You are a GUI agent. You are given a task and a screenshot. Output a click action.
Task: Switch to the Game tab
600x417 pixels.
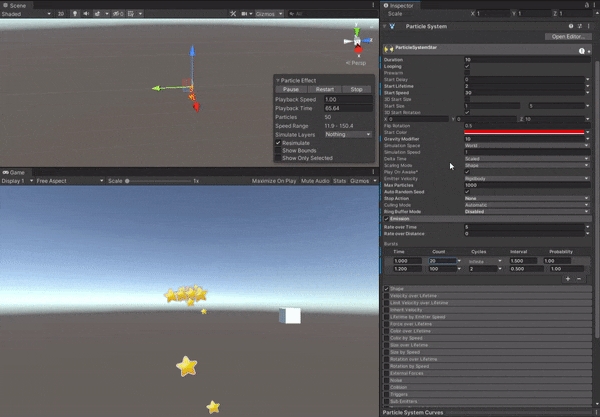pos(14,173)
